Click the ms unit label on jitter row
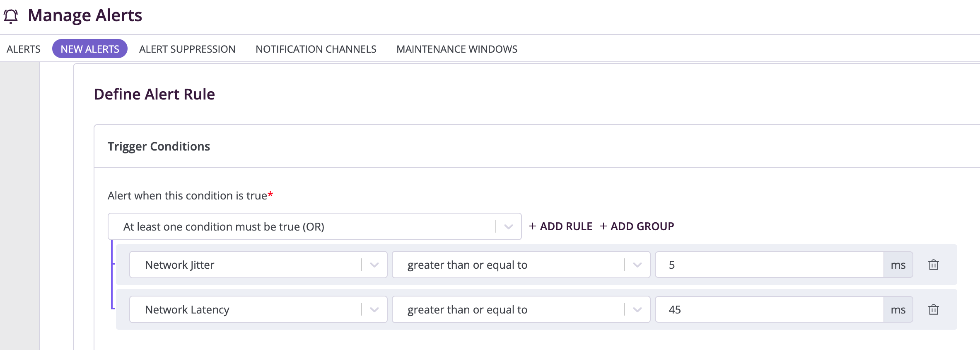The image size is (980, 350). tap(898, 265)
